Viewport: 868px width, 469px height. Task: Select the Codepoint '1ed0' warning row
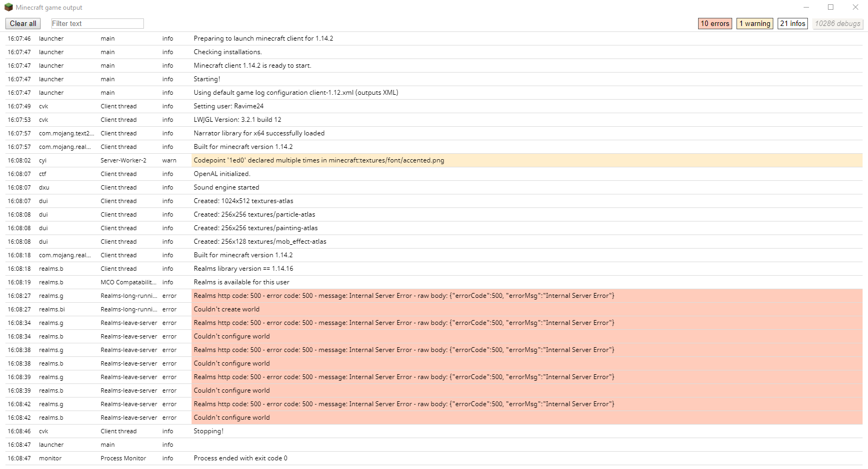click(319, 160)
